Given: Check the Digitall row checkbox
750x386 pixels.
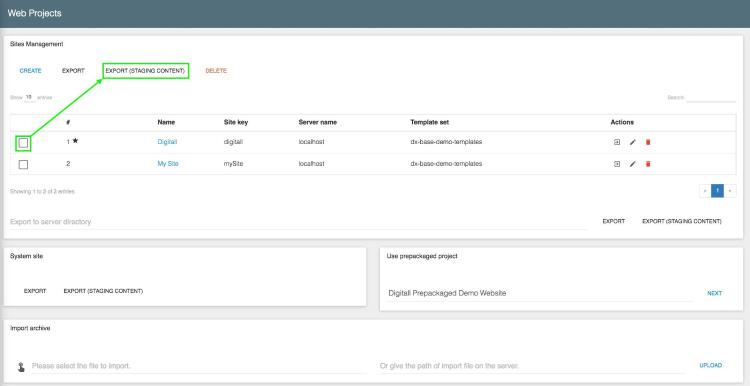Looking at the screenshot, I should point(23,143).
